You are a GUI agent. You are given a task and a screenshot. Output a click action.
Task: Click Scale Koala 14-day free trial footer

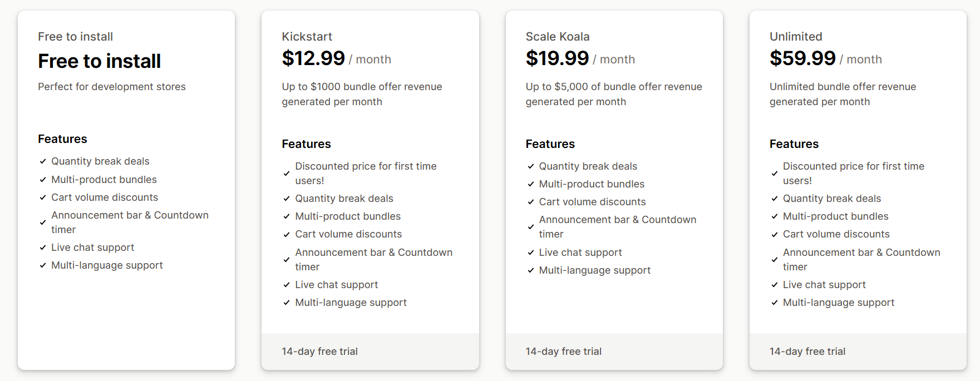(x=614, y=352)
